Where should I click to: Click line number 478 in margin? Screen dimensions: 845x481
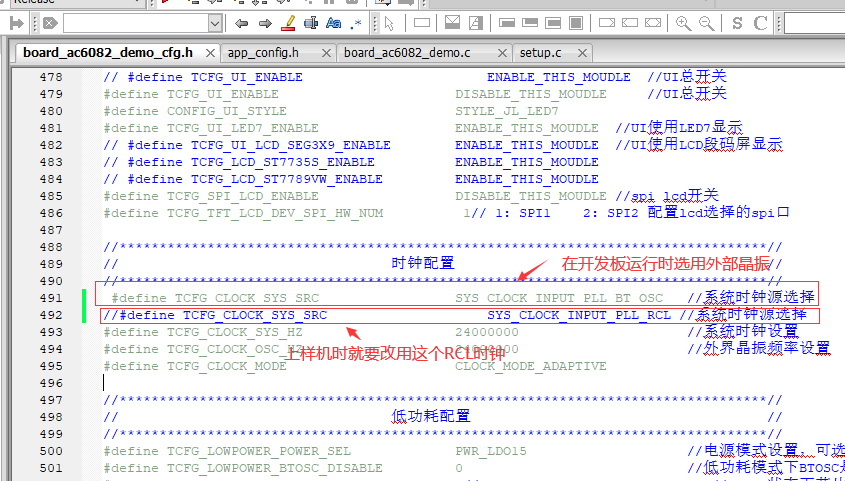[x=51, y=77]
